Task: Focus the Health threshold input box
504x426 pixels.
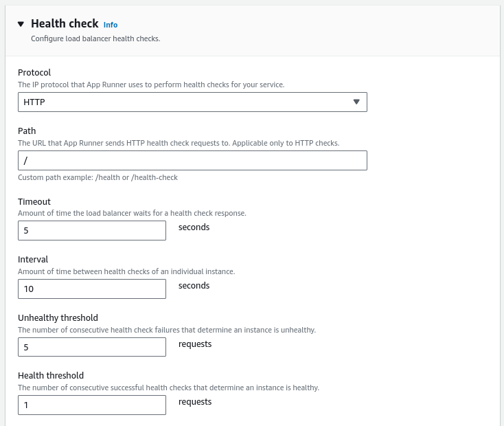Action: (x=92, y=405)
